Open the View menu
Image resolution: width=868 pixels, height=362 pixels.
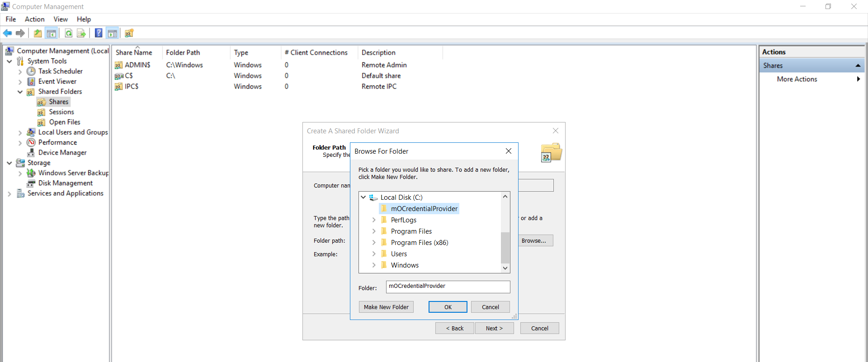coord(61,19)
